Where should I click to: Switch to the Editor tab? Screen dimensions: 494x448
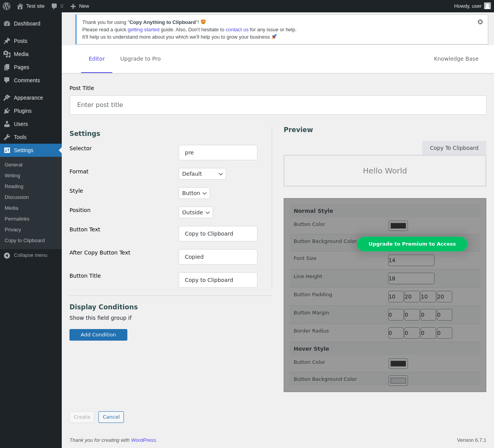pyautogui.click(x=96, y=59)
